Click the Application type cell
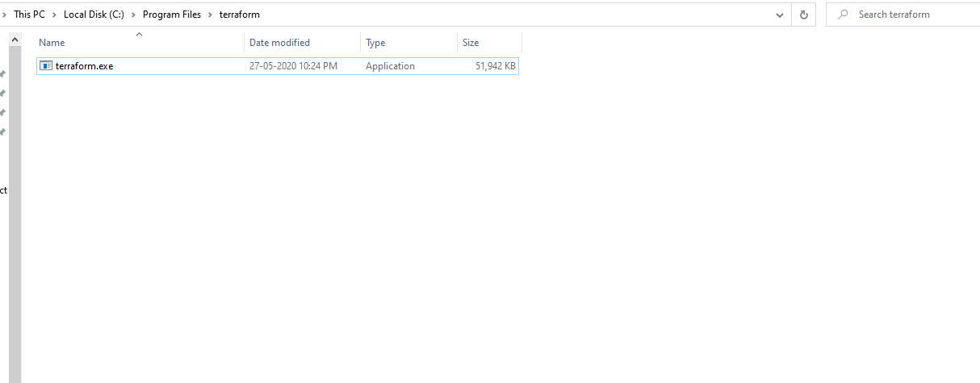 (390, 66)
